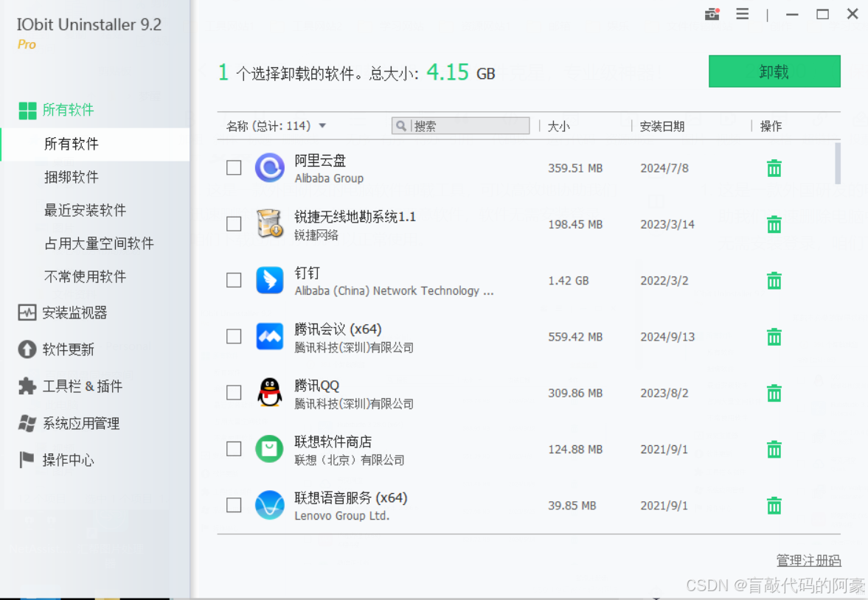Click the 安装监视器 monitor icon
Viewport: 868px width, 600px height.
click(x=27, y=313)
